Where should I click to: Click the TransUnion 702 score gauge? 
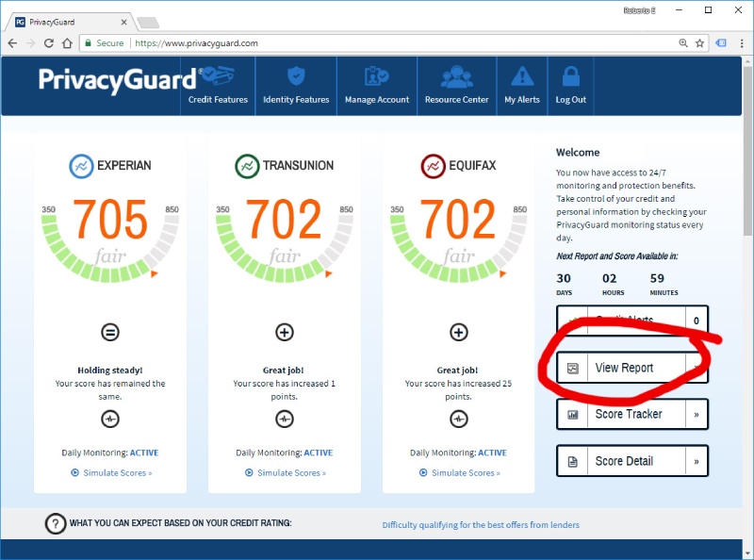(285, 239)
